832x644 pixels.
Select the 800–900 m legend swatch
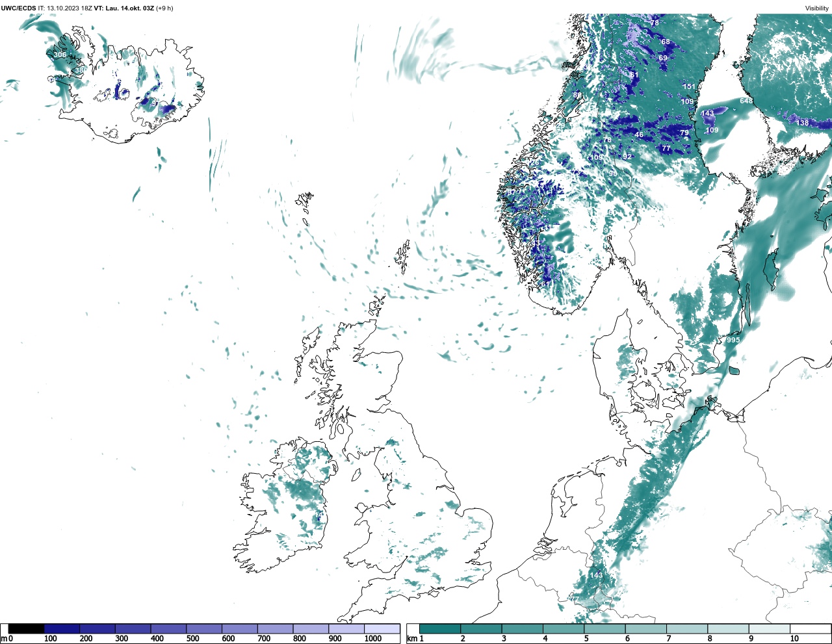tap(311, 628)
